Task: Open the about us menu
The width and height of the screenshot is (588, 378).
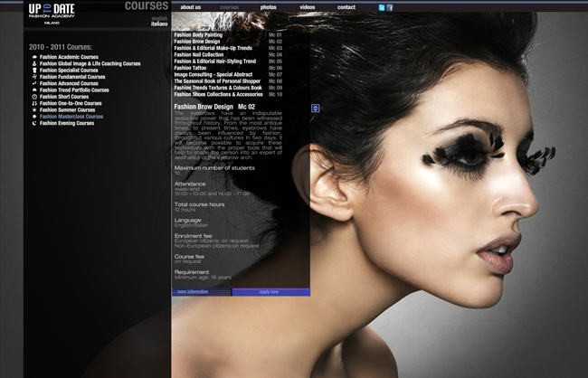Action: [x=191, y=7]
